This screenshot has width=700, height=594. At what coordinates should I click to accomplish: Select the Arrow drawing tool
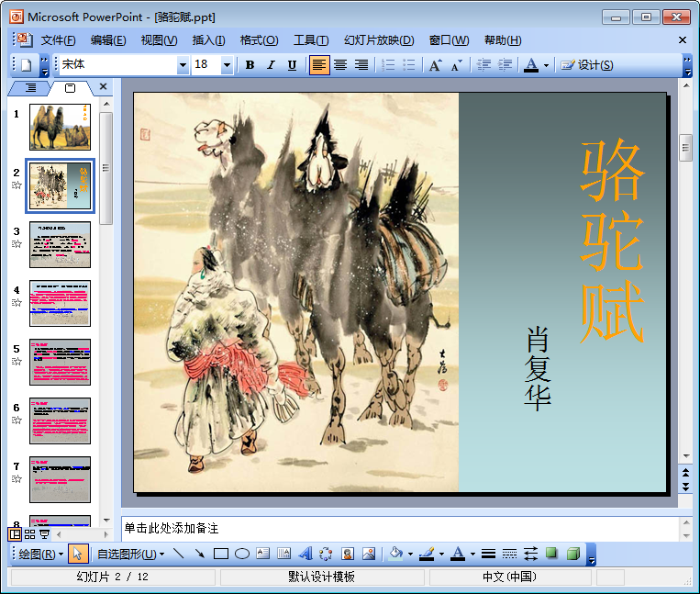point(200,555)
